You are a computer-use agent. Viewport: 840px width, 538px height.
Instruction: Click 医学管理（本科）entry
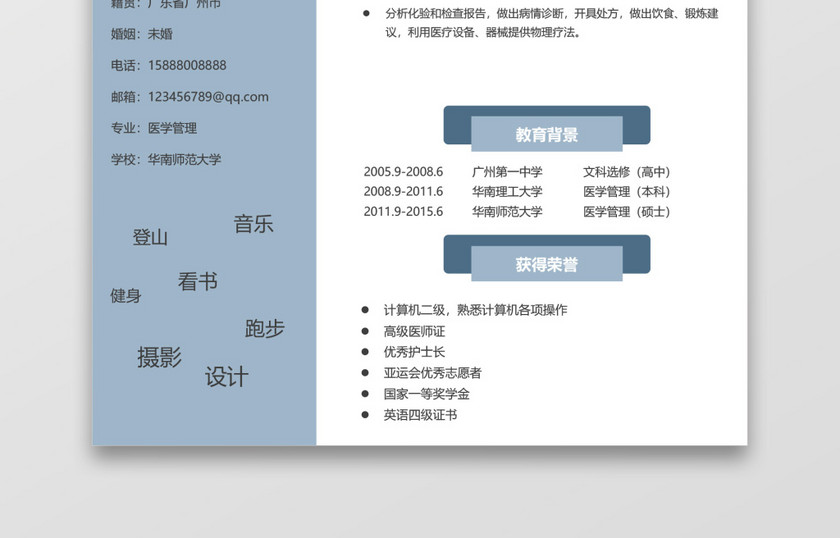[x=627, y=192]
